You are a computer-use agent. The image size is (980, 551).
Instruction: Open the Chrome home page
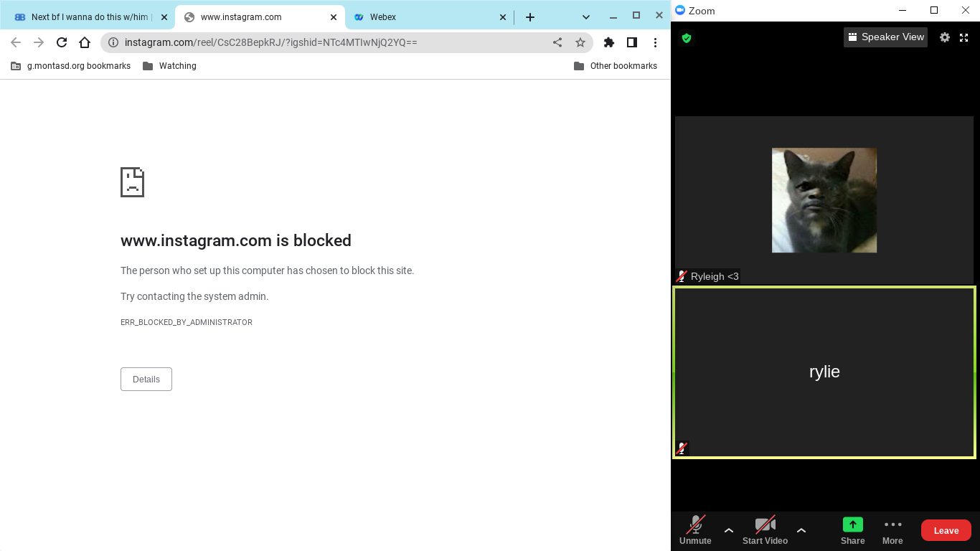[85, 42]
